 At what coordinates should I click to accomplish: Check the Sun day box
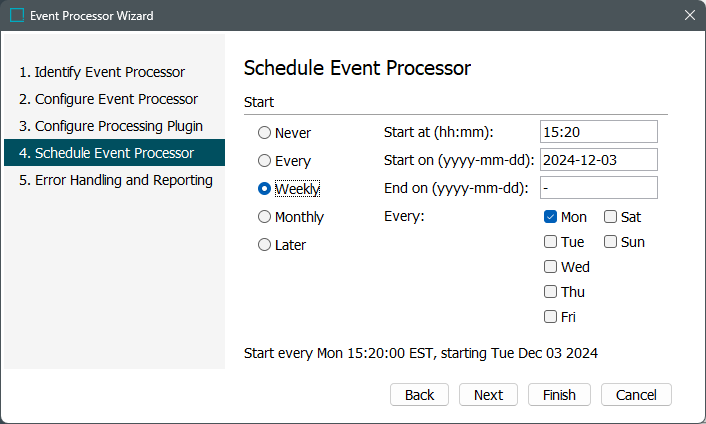610,242
